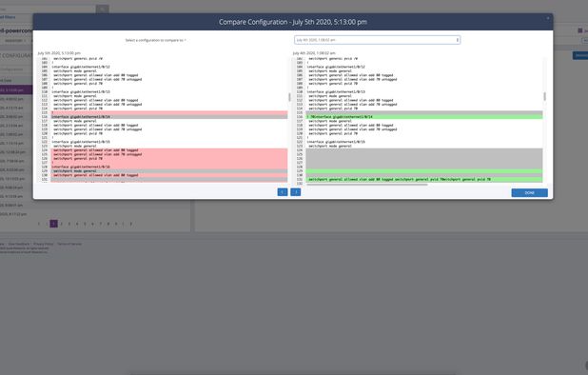Click the Privacy Policy footer link

pyautogui.click(x=44, y=244)
